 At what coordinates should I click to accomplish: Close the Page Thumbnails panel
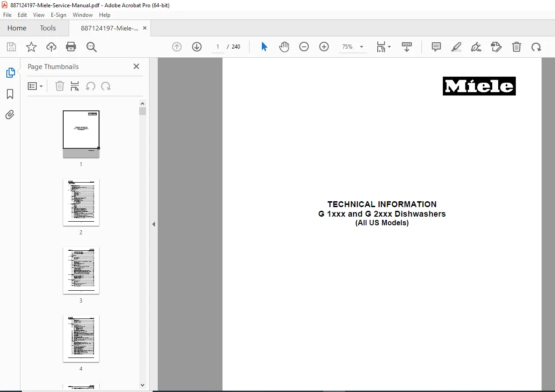(136, 66)
